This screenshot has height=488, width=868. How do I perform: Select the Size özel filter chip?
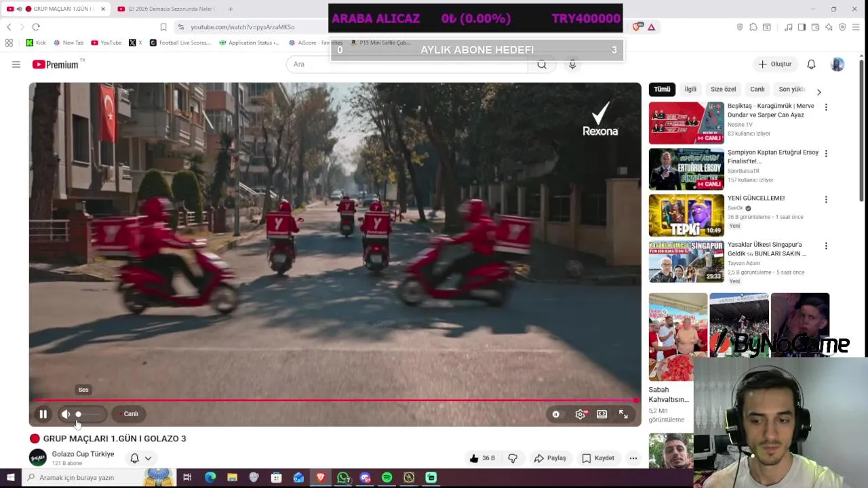pyautogui.click(x=723, y=89)
